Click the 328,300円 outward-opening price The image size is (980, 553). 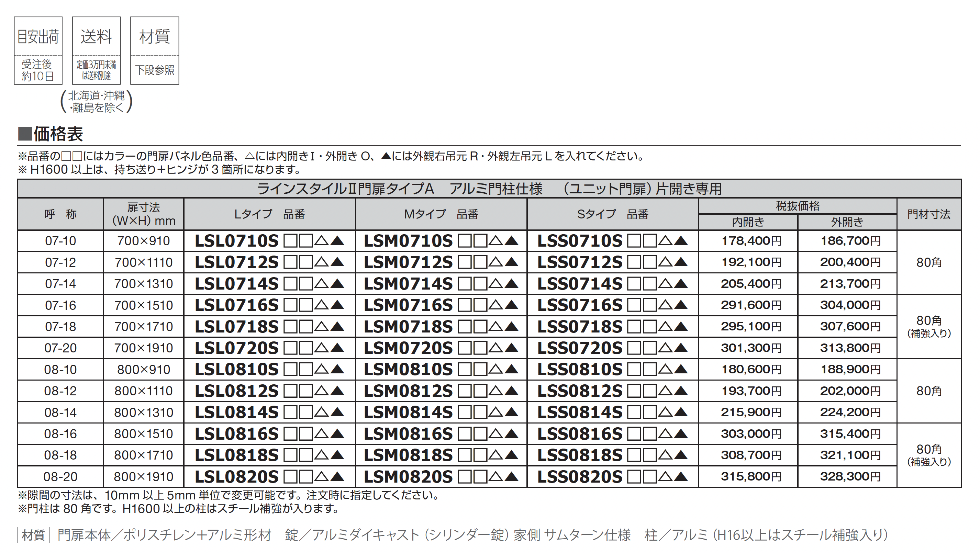click(850, 476)
